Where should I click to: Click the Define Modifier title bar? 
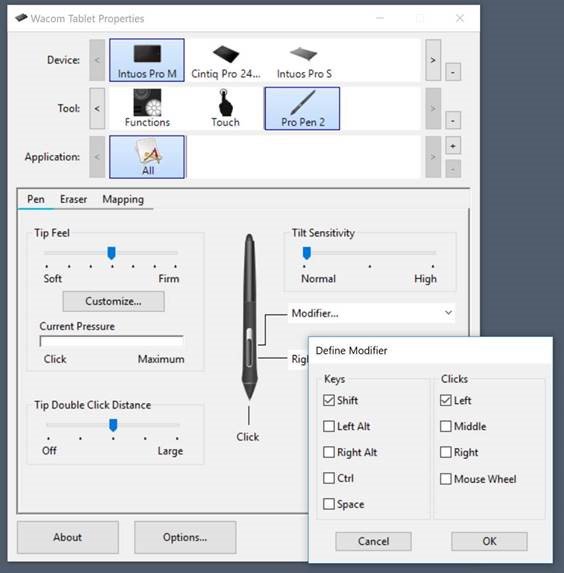tap(430, 350)
